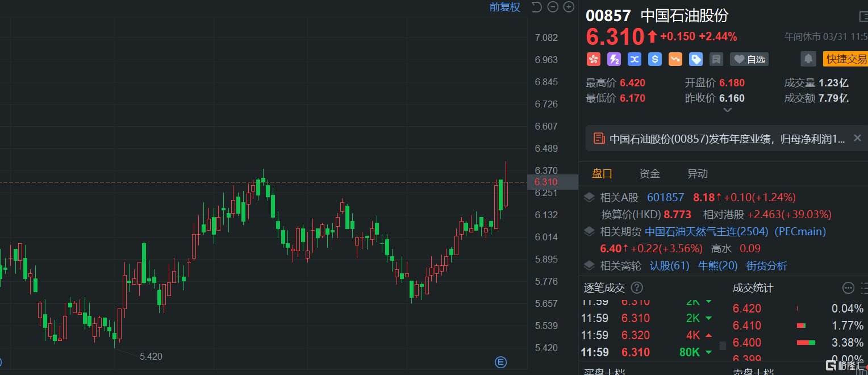Close the annual results news banner

[x=857, y=138]
